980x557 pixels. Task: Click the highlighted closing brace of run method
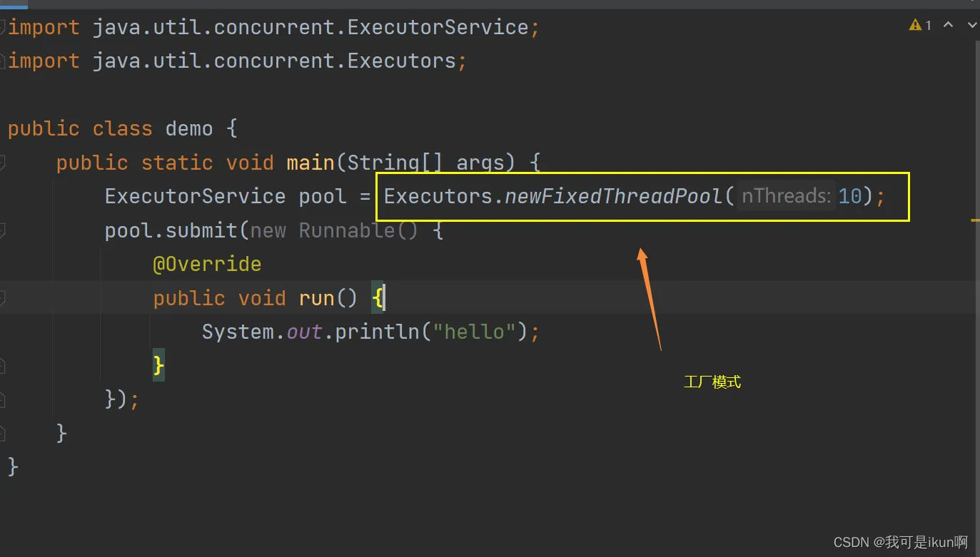coord(158,366)
